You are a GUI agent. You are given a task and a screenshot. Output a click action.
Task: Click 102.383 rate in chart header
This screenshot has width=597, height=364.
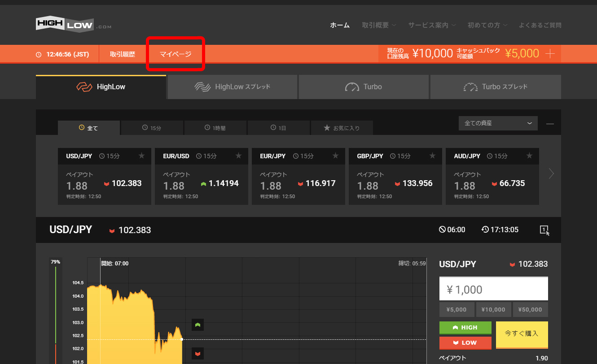coord(135,230)
